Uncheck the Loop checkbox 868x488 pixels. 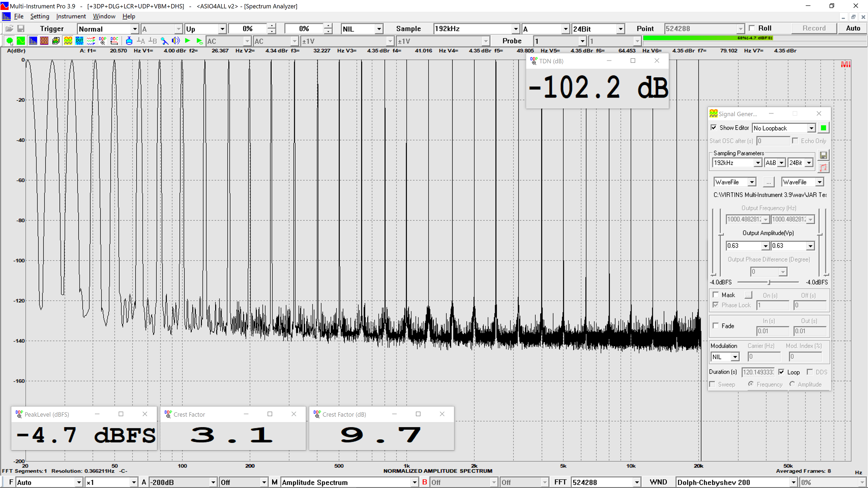coord(781,372)
